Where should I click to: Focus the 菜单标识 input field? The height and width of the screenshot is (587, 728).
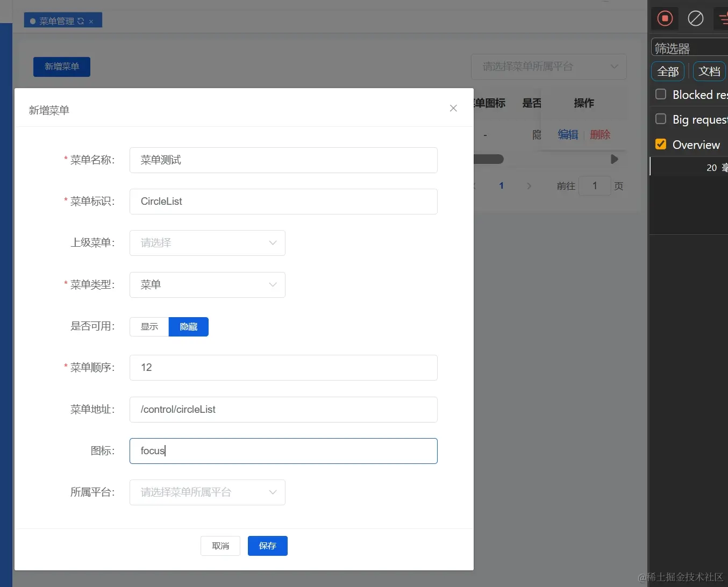click(x=283, y=202)
